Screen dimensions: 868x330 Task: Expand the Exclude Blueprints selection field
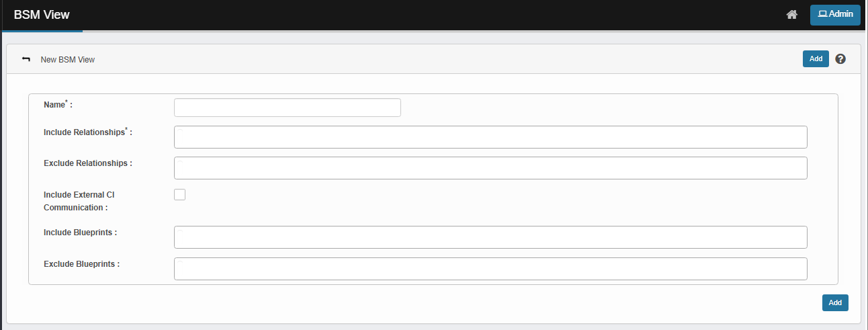pos(490,268)
